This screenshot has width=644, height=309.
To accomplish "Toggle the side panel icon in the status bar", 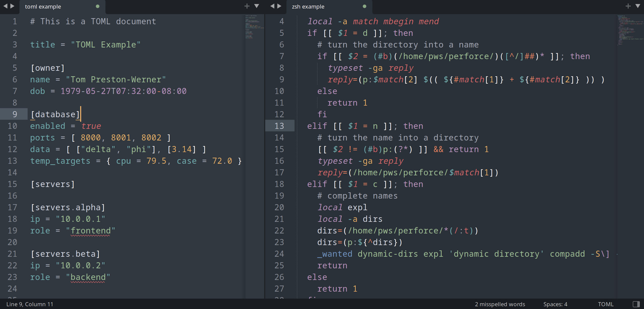I will (x=636, y=304).
